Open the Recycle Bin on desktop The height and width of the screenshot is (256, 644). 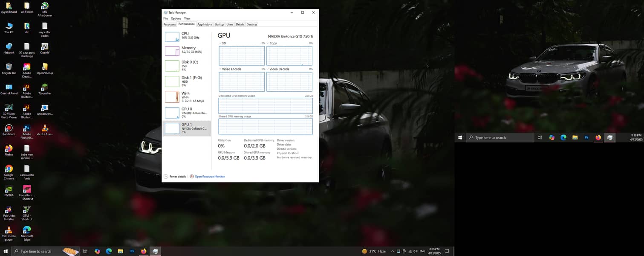9,67
